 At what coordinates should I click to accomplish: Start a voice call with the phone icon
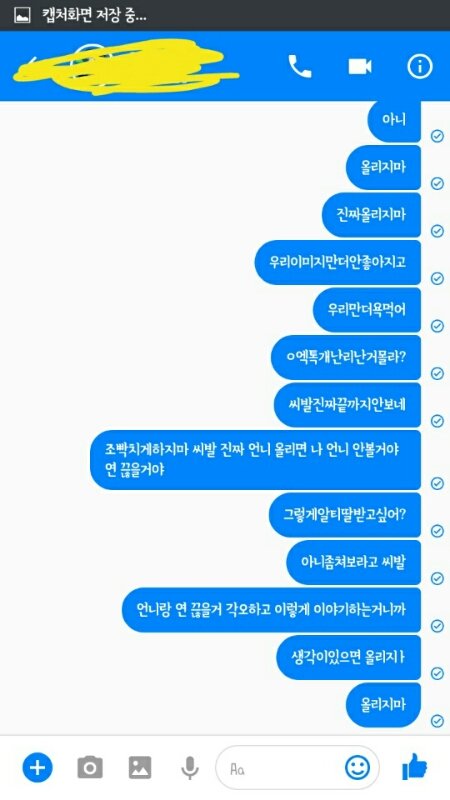click(300, 66)
